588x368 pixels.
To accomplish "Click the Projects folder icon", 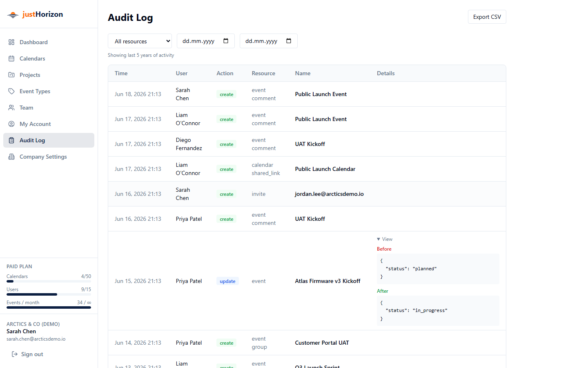I will [x=11, y=75].
